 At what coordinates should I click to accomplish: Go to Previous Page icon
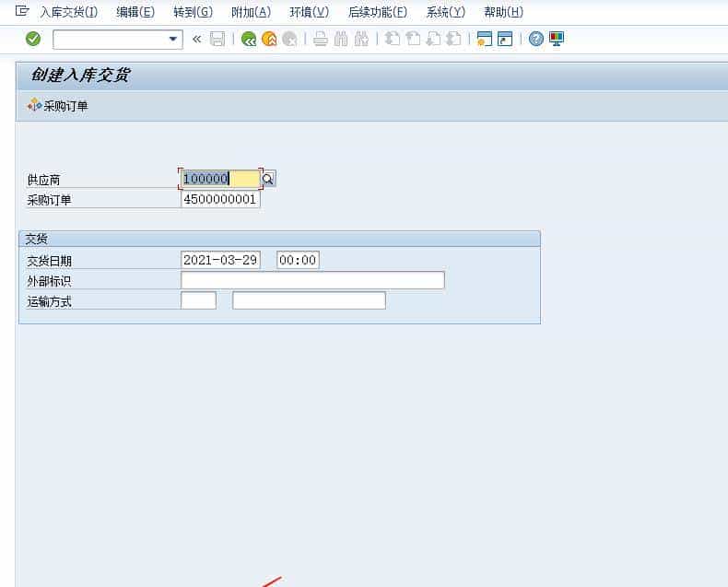click(413, 39)
